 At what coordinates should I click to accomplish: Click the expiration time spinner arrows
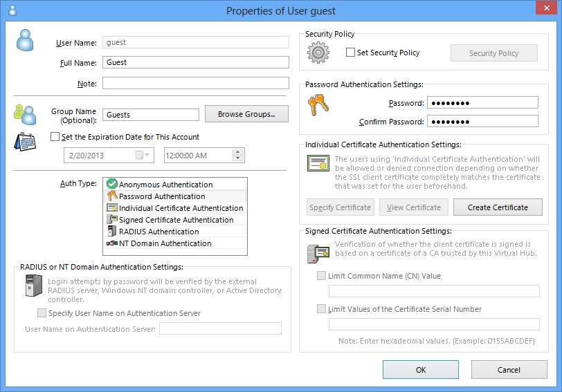[x=239, y=155]
